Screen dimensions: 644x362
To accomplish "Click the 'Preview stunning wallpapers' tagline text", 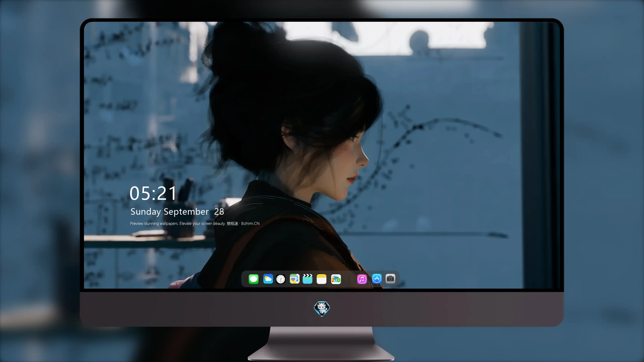I will point(195,223).
